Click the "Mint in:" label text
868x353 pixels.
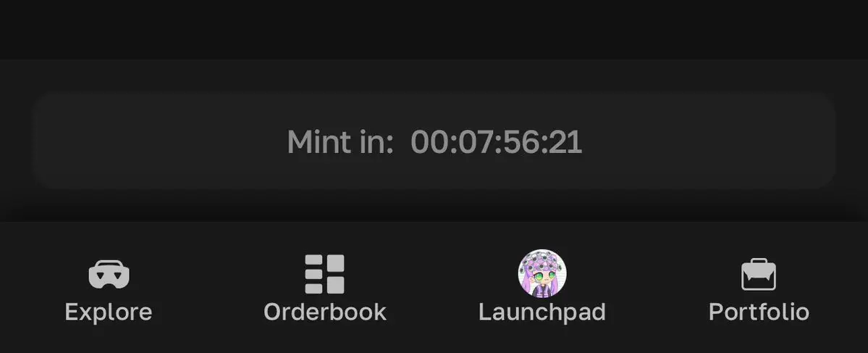point(340,142)
